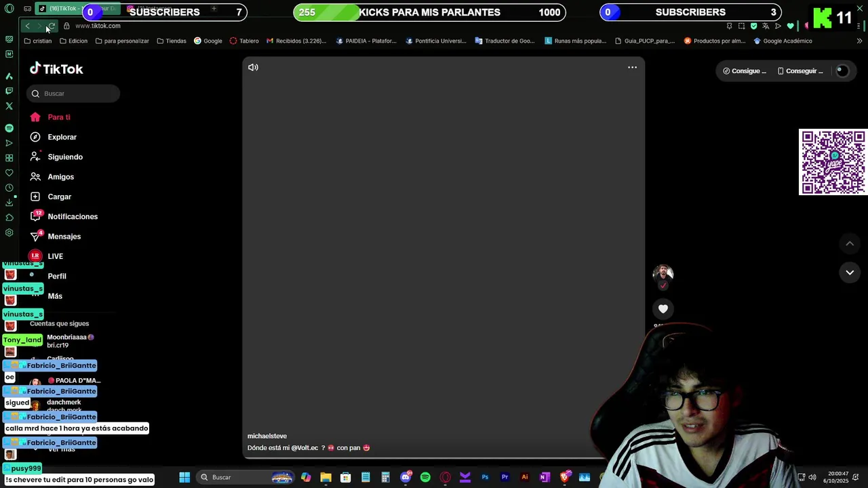Viewport: 868px width, 488px height.
Task: Click the TikTok logo
Action: click(x=56, y=68)
